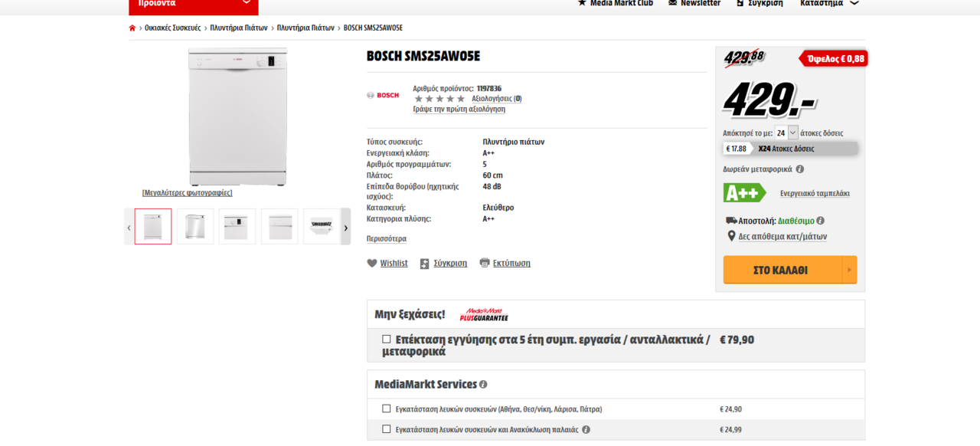The width and height of the screenshot is (980, 446).
Task: Click the heart icon next to Wishlist
Action: coord(372,263)
